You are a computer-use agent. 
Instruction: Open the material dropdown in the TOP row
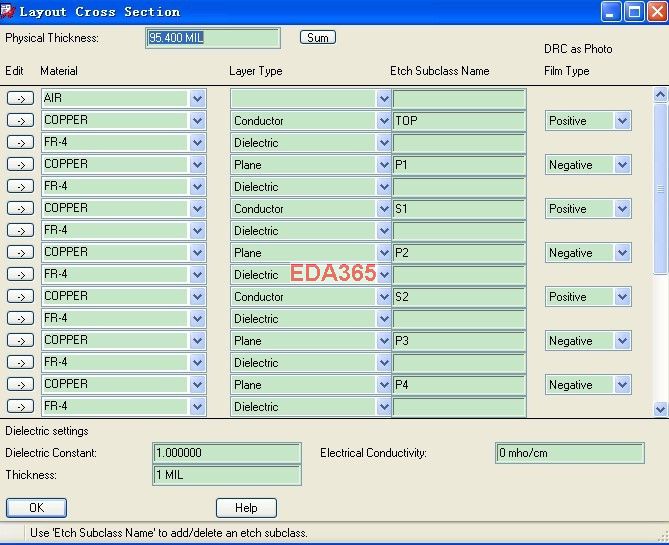(197, 121)
